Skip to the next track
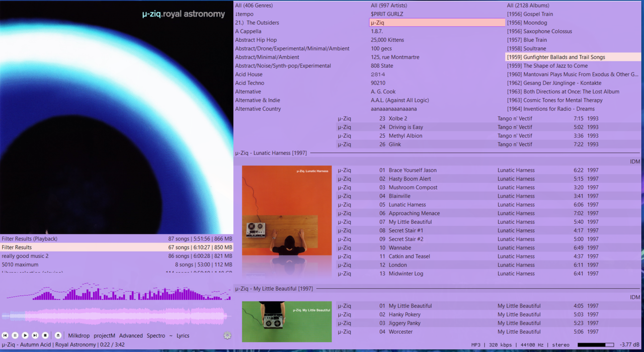Viewport: 644px width, 352px height. (x=35, y=335)
